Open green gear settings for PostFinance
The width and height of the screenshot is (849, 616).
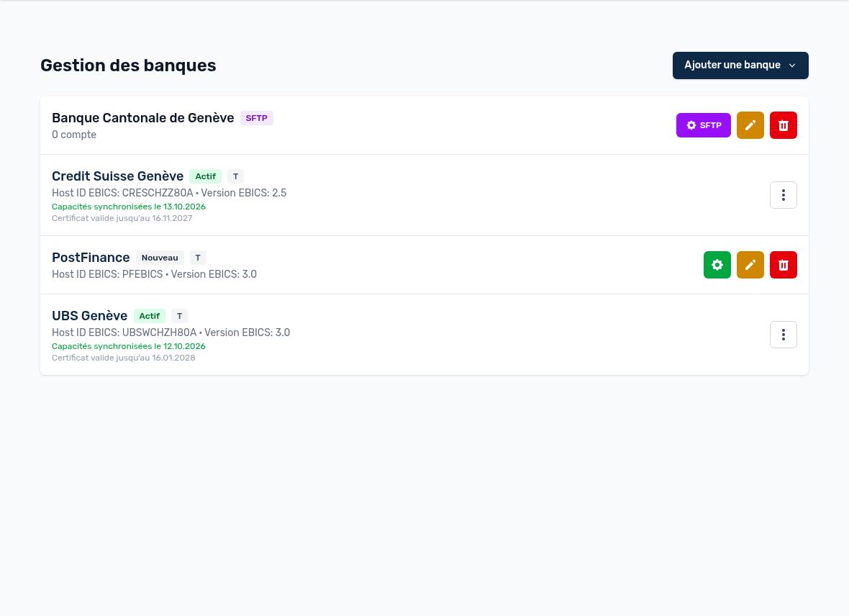[x=717, y=265]
